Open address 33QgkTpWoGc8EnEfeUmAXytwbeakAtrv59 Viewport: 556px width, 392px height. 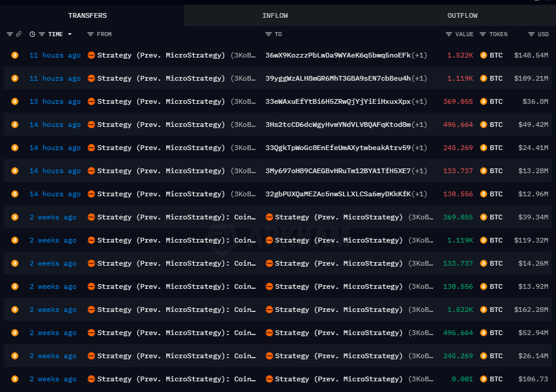[x=338, y=148]
